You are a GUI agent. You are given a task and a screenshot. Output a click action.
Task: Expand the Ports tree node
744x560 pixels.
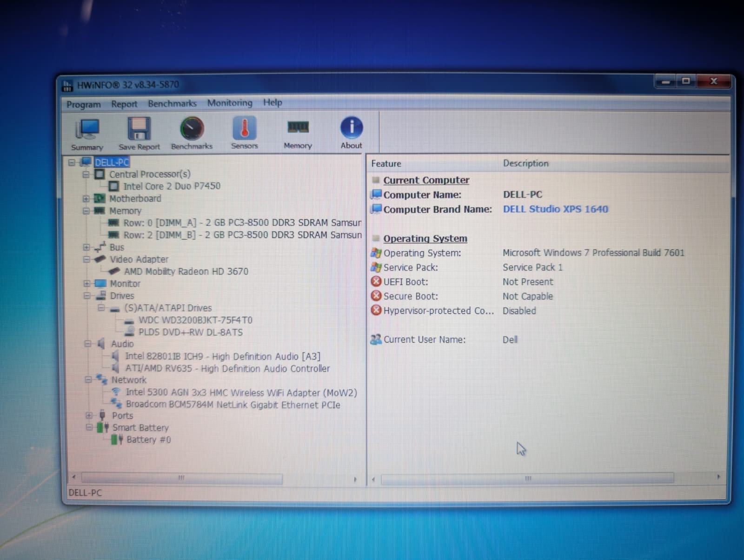[89, 415]
